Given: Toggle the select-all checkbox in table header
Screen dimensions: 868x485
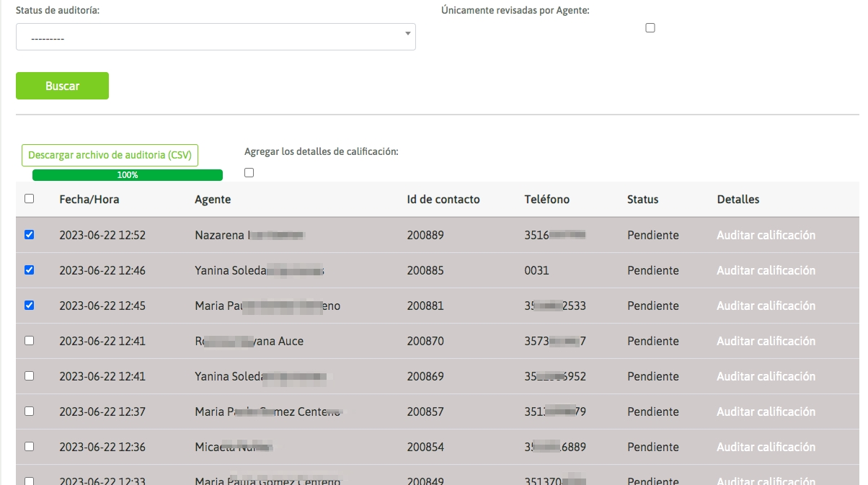Looking at the screenshot, I should pyautogui.click(x=30, y=200).
